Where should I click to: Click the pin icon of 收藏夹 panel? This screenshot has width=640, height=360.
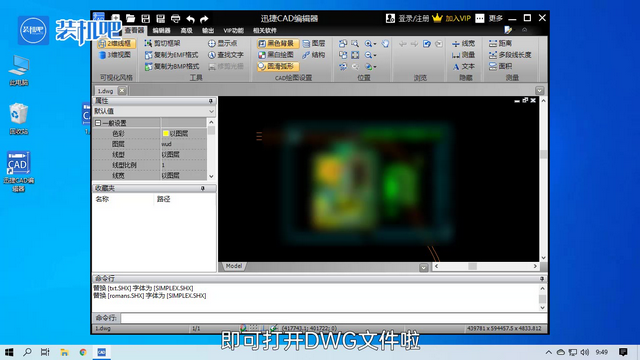[202, 188]
